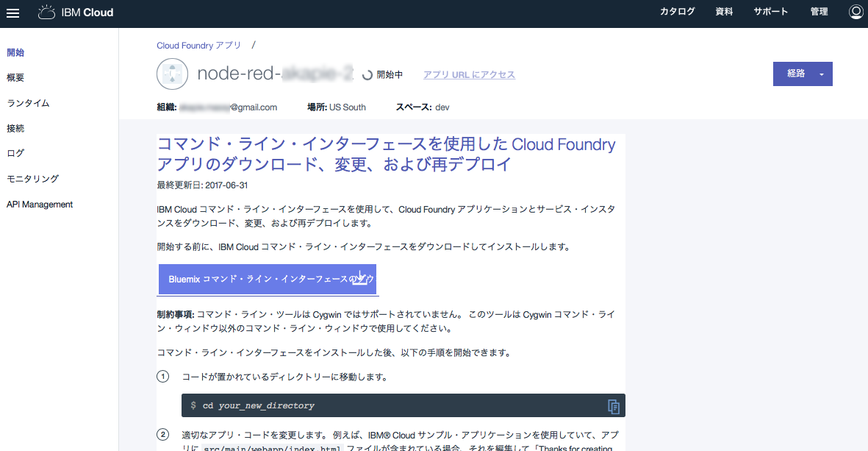This screenshot has width=868, height=451.
Task: Open the カタログ menu
Action: tap(677, 12)
